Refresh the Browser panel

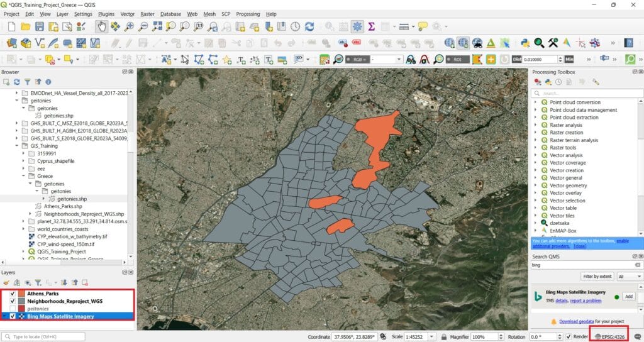pyautogui.click(x=16, y=82)
